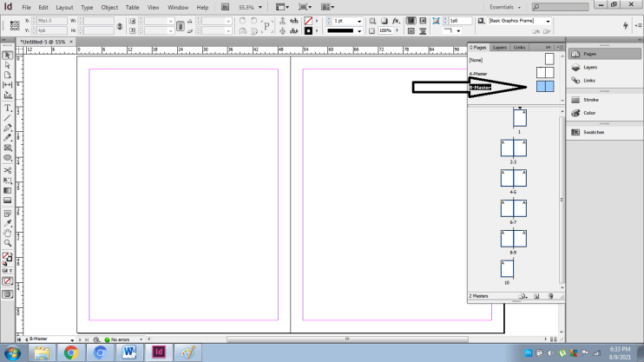
Task: Select the Selection tool
Action: point(8,55)
